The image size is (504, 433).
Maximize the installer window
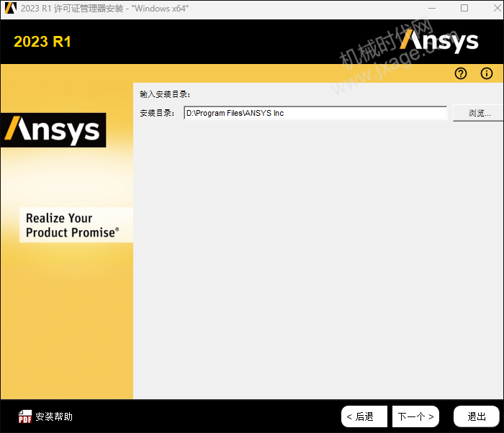click(x=464, y=8)
